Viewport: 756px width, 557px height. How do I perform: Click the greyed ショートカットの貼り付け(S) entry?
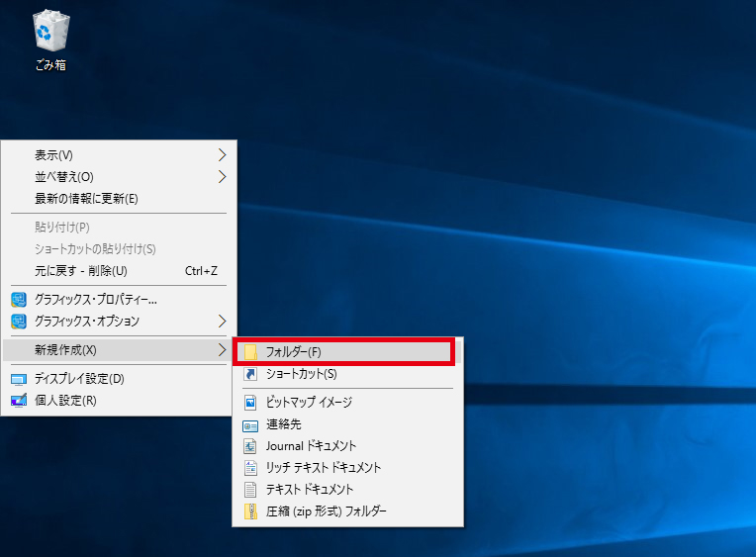[x=119, y=249]
